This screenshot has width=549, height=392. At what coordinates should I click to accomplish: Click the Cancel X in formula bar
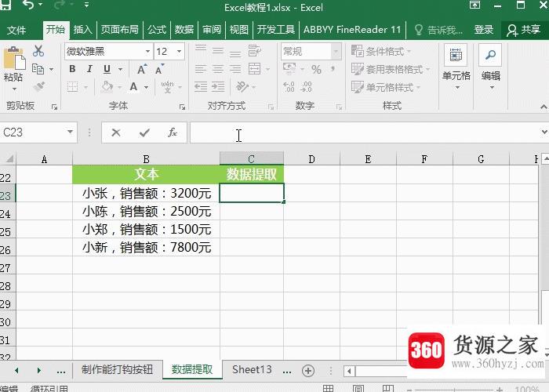116,132
